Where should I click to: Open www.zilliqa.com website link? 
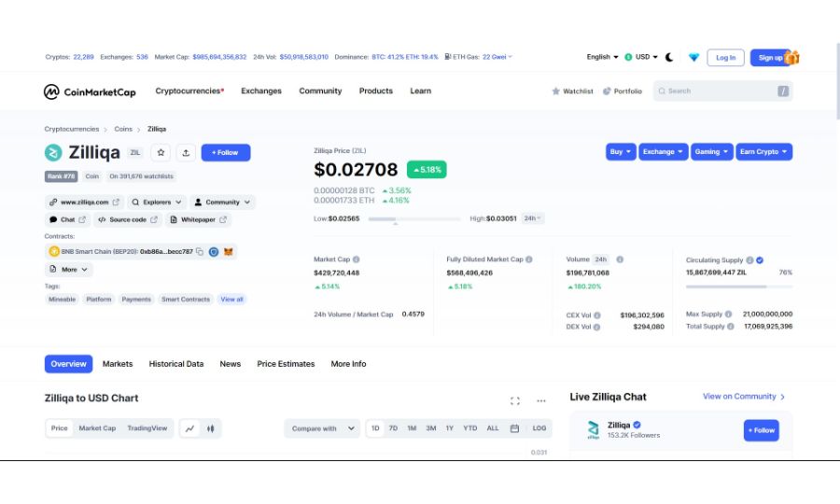84,203
